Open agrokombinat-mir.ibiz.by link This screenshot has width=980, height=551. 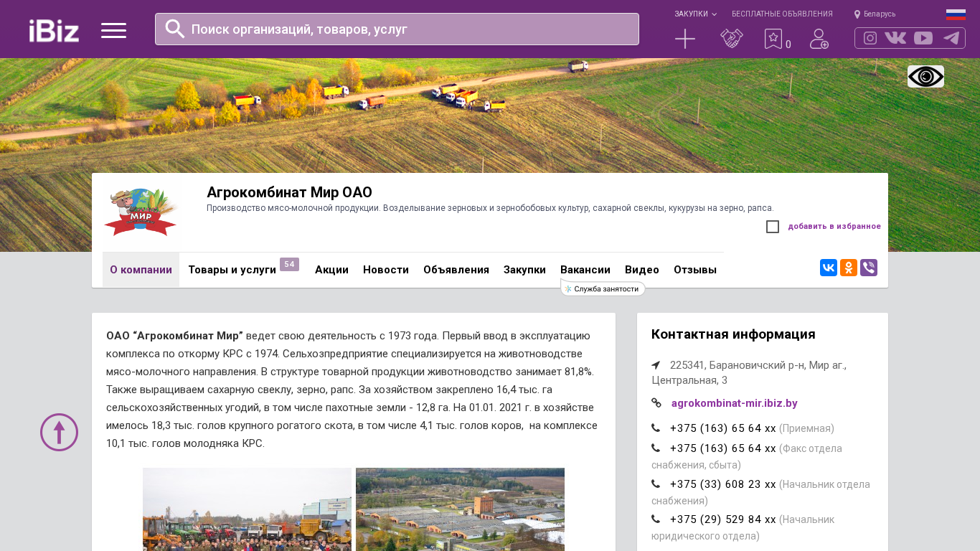tap(734, 403)
